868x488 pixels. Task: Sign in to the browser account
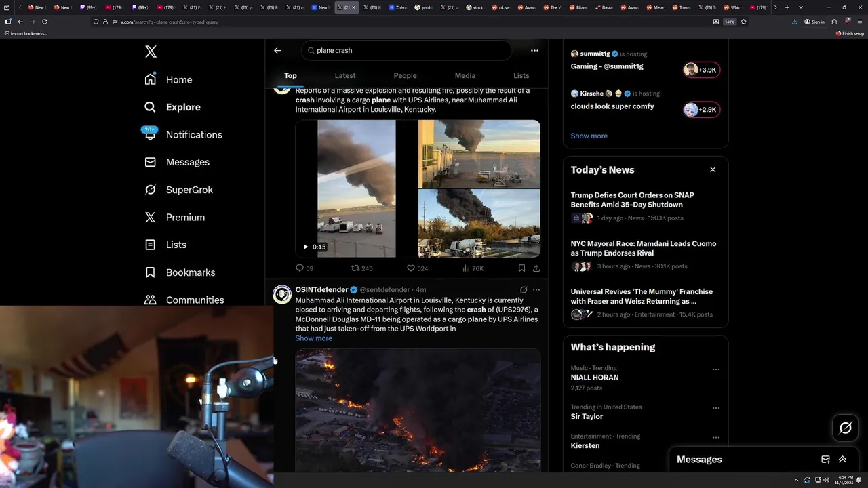pos(814,22)
